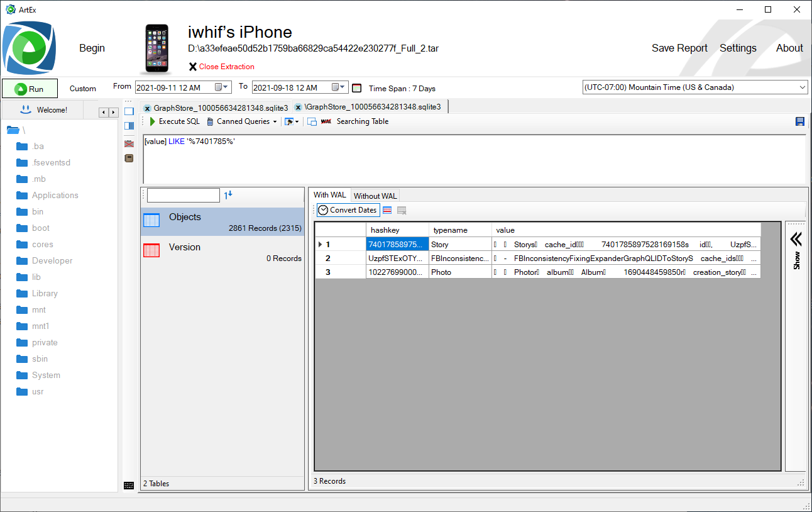This screenshot has width=812, height=512.
Task: Click the UzpfSTExOTY... hashkey cell
Action: (x=397, y=258)
